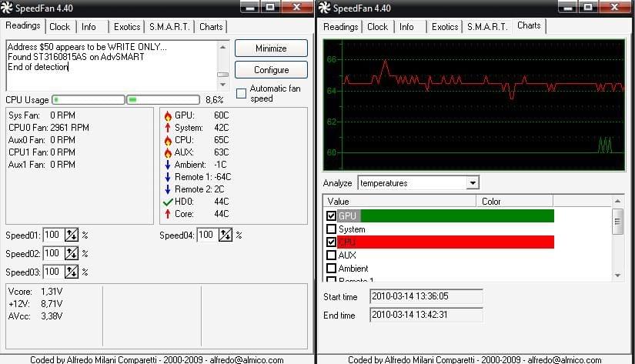Adjust Speed01 spinner arrows
Screen dimensions: 635x364
[x=72, y=235]
